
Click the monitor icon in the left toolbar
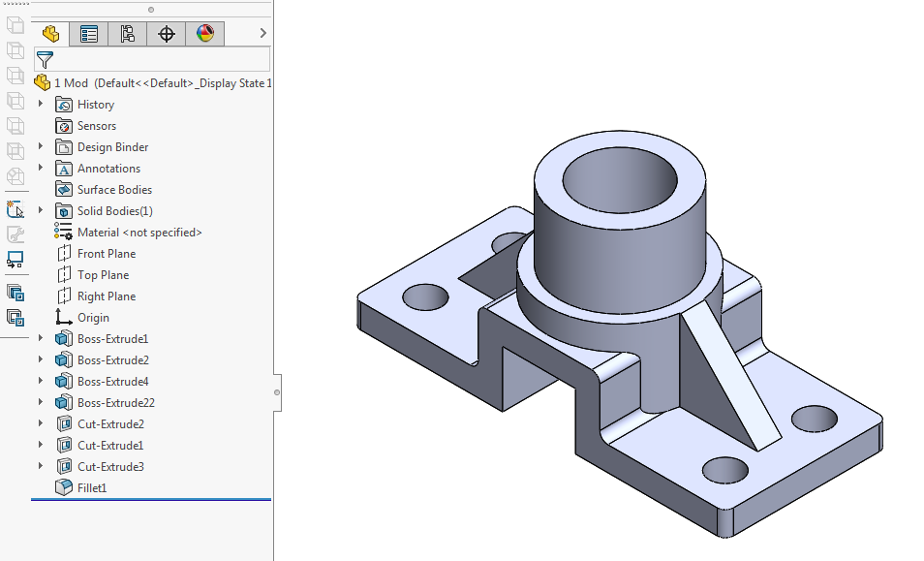[15, 260]
